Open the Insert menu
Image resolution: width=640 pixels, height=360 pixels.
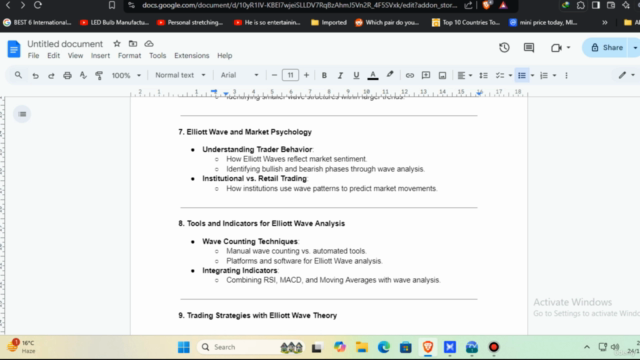pyautogui.click(x=100, y=56)
